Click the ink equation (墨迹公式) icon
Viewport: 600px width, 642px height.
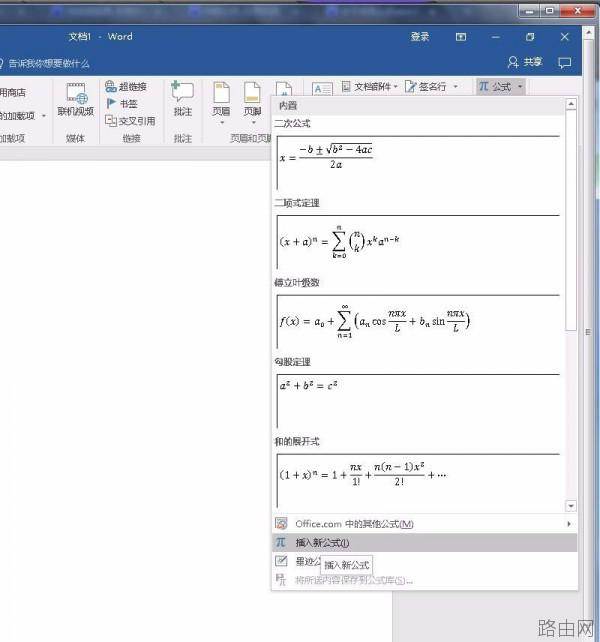(x=281, y=561)
